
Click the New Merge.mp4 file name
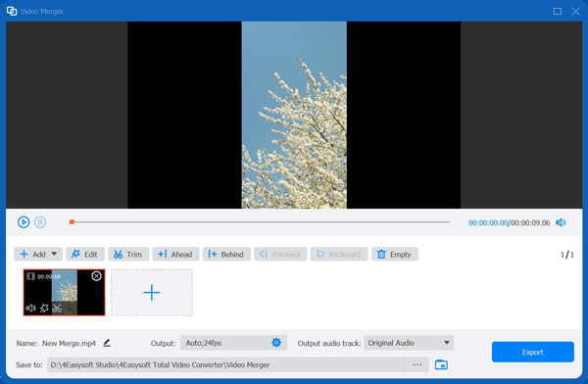(69, 343)
